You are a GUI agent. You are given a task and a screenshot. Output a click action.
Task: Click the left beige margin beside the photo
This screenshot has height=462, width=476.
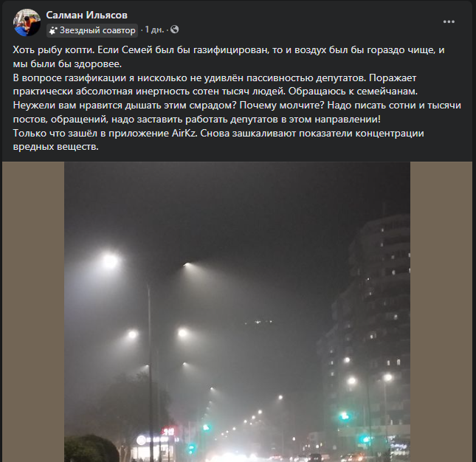(33, 311)
